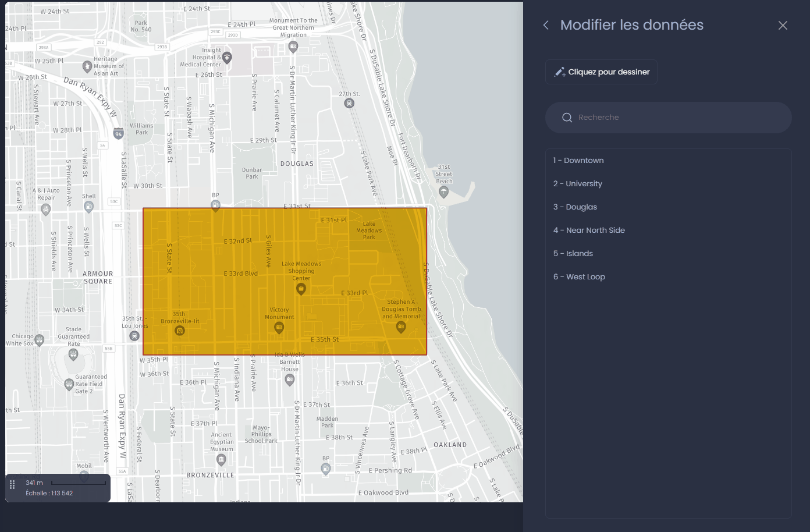Click the Dunbar Park label
This screenshot has height=532, width=810.
[252, 173]
